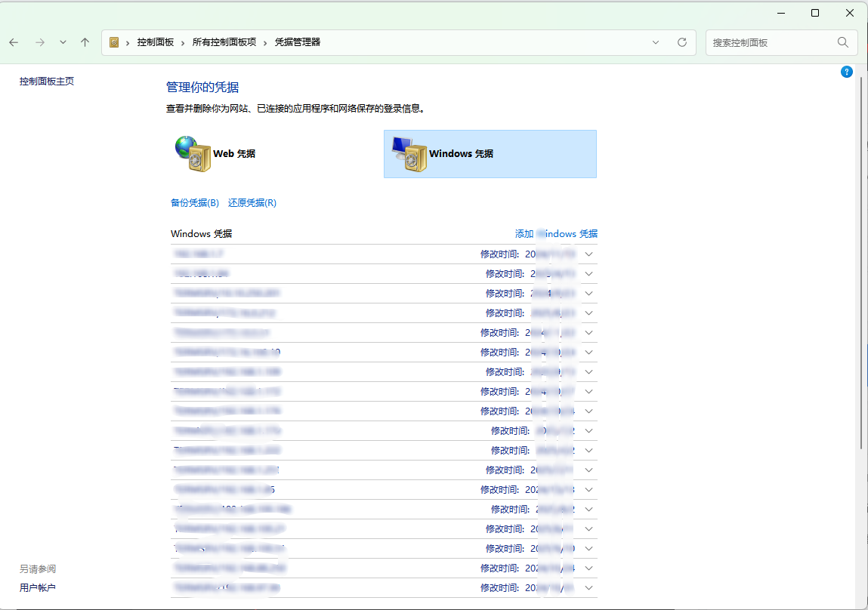The width and height of the screenshot is (868, 610).
Task: Go back using the back arrow
Action: (14, 42)
